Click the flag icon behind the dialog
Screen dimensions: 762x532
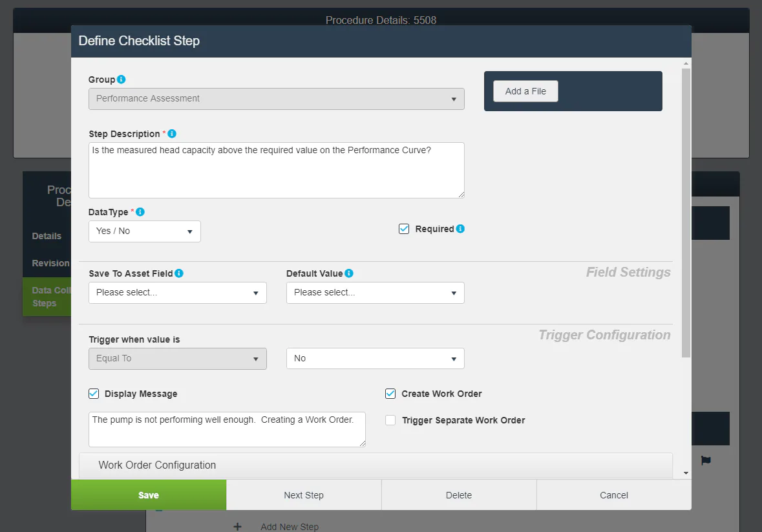(706, 460)
